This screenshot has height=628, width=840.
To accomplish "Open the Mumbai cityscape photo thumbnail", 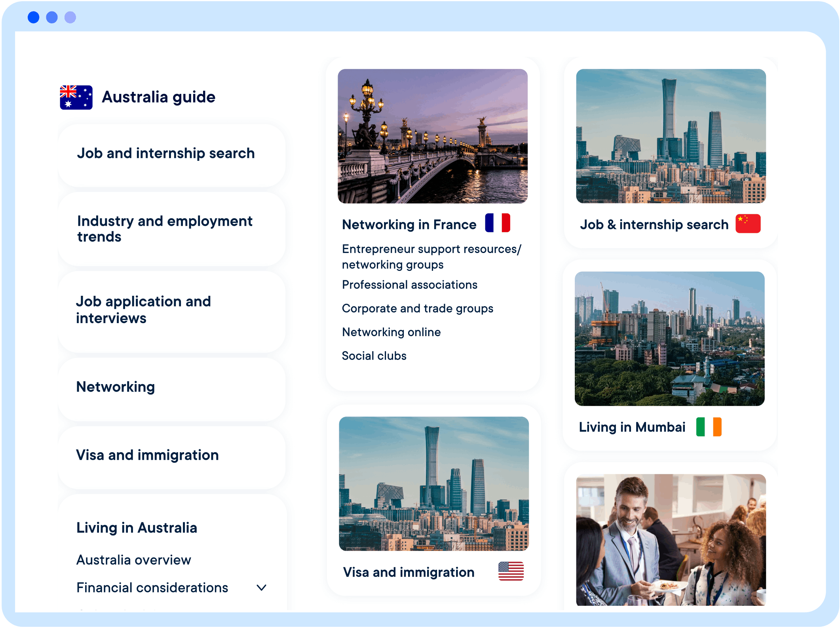I will point(670,339).
